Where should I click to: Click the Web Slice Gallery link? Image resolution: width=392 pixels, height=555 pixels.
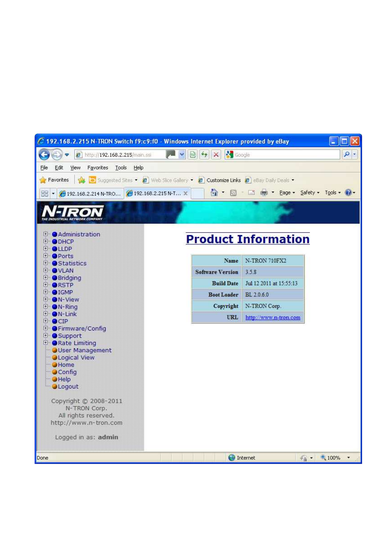point(167,180)
